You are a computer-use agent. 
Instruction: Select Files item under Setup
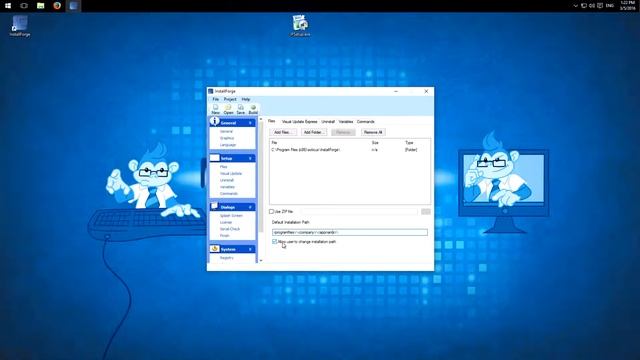click(224, 167)
